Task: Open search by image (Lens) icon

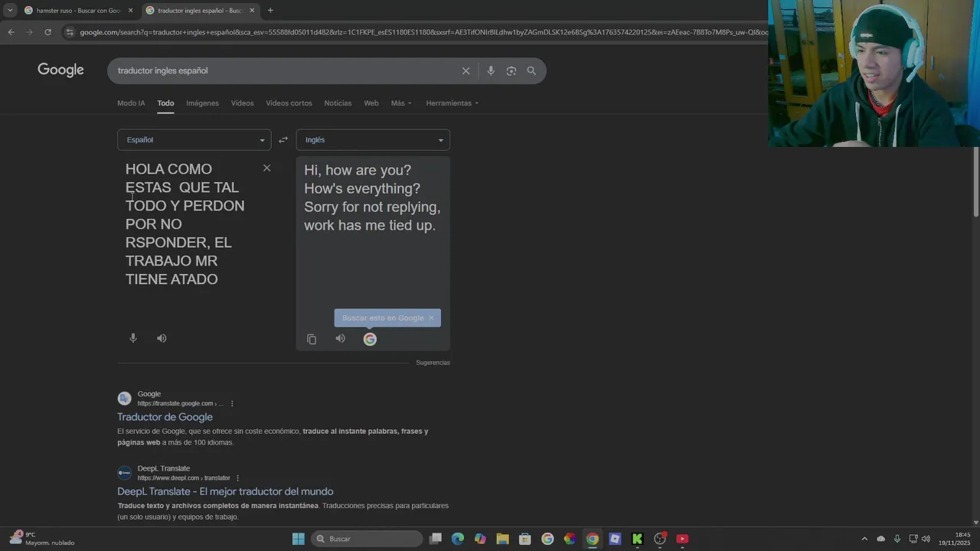Action: [511, 70]
